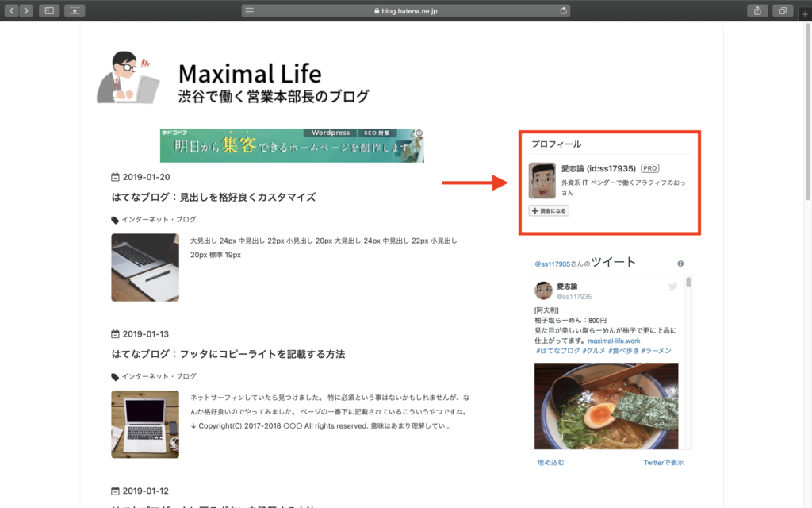Click the プロフィール sidebar heading
The width and height of the screenshot is (812, 508).
pyautogui.click(x=556, y=144)
